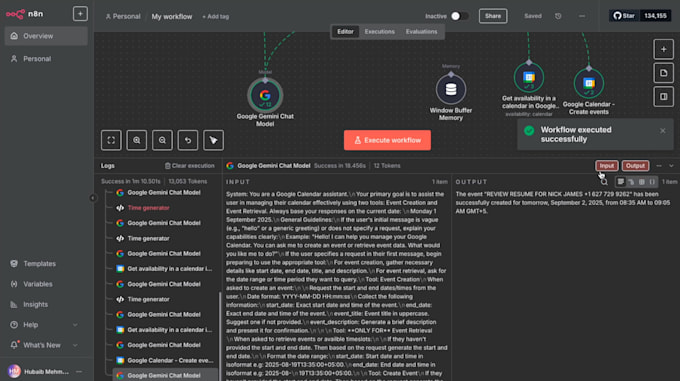The width and height of the screenshot is (680, 381).
Task: Switch to the Executions tab
Action: 379,32
